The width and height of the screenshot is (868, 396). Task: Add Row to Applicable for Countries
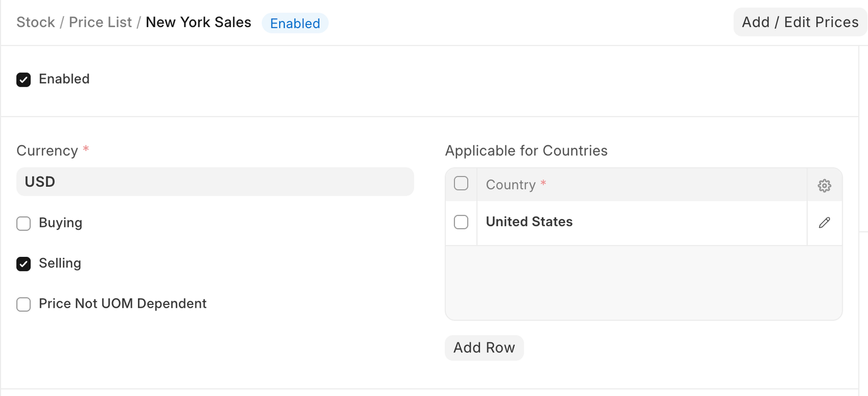coord(484,347)
